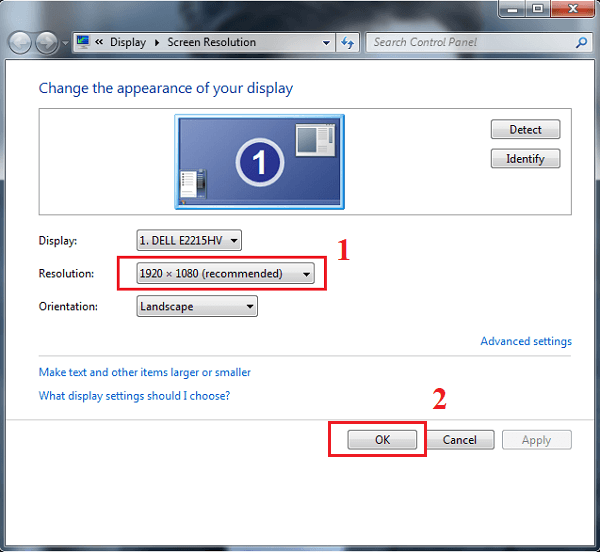Viewport: 600px width, 552px height.
Task: Click the Forward arrow navigation button
Action: (x=46, y=43)
